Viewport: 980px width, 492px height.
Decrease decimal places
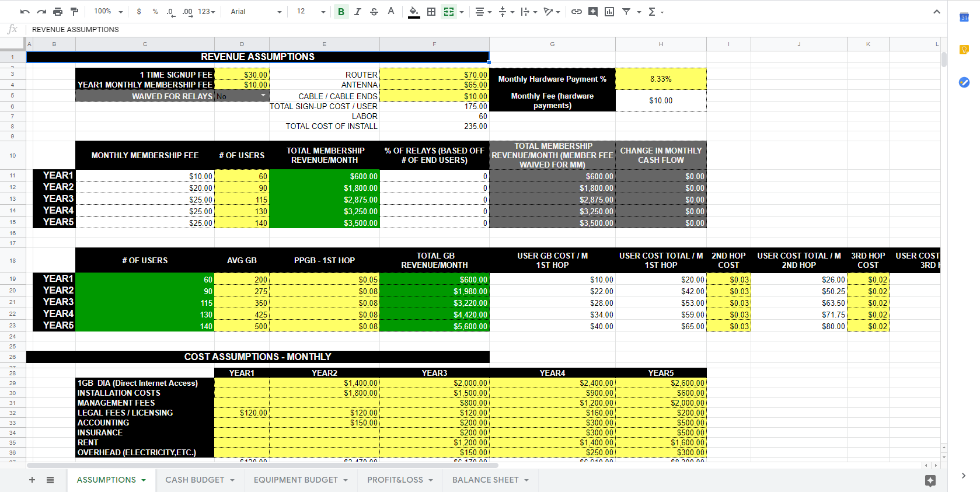(x=170, y=12)
